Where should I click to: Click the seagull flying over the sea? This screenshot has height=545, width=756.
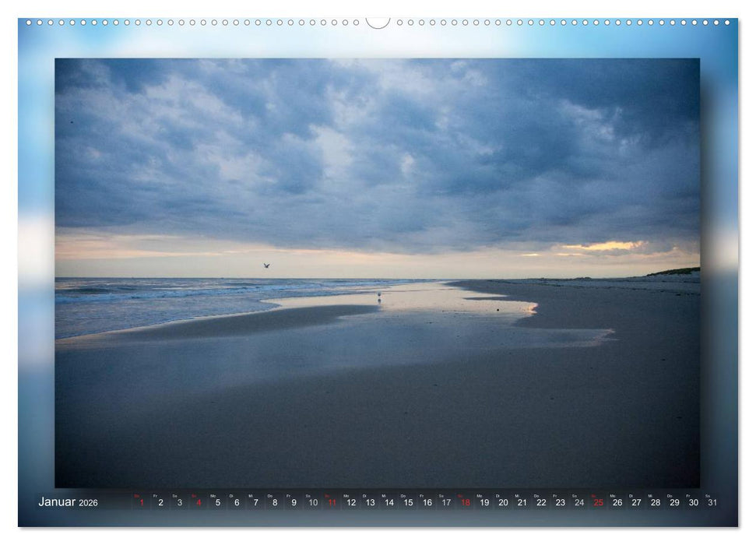(x=265, y=267)
